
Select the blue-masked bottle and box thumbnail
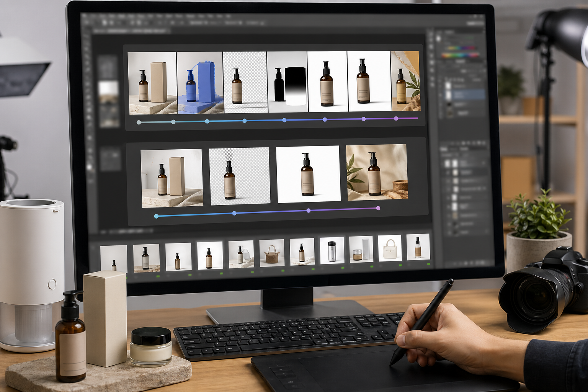click(x=200, y=83)
